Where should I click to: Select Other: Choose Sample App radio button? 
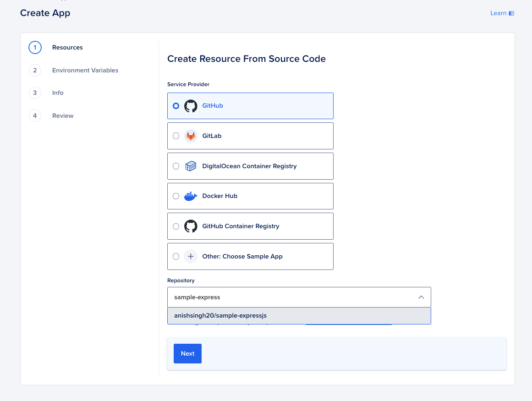click(x=176, y=257)
